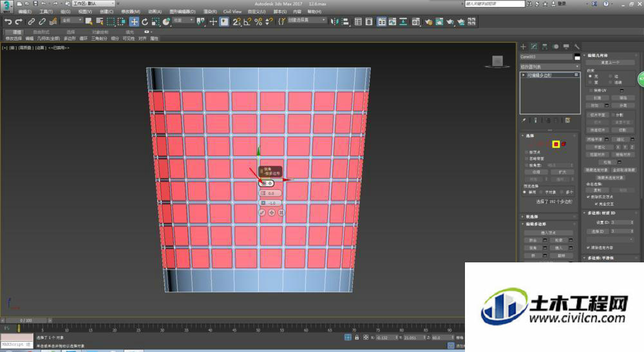644x352 pixels.
Task: Toggle the 保持UV checkbox
Action: (591, 90)
